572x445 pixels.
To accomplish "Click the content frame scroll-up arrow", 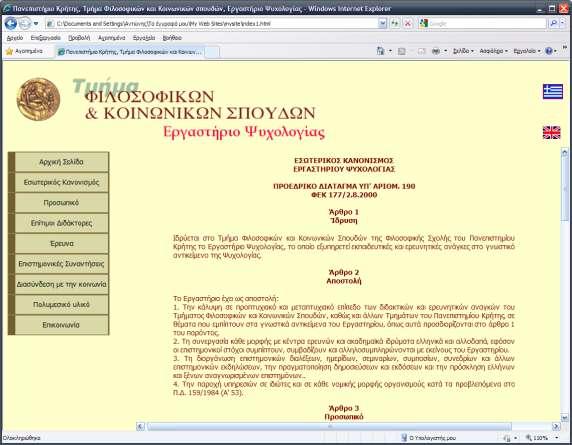I will tap(564, 152).
